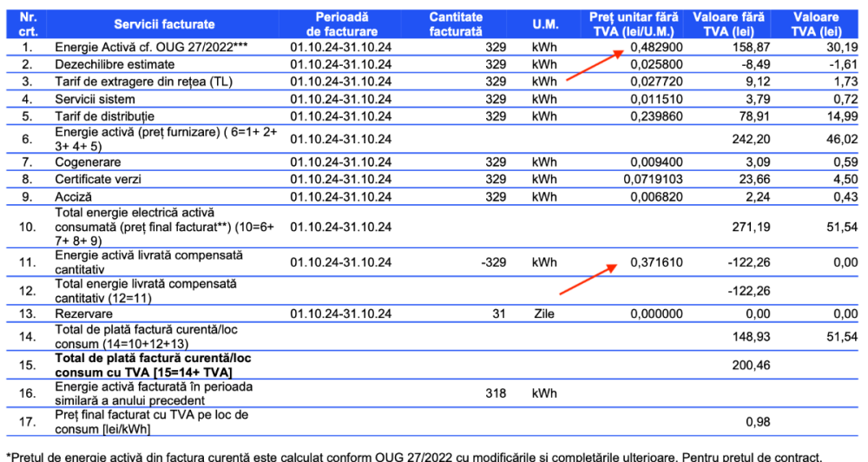Viewport: 868px width, 462px height.
Task: Click the 'Rezervare' row label
Action: click(x=85, y=313)
